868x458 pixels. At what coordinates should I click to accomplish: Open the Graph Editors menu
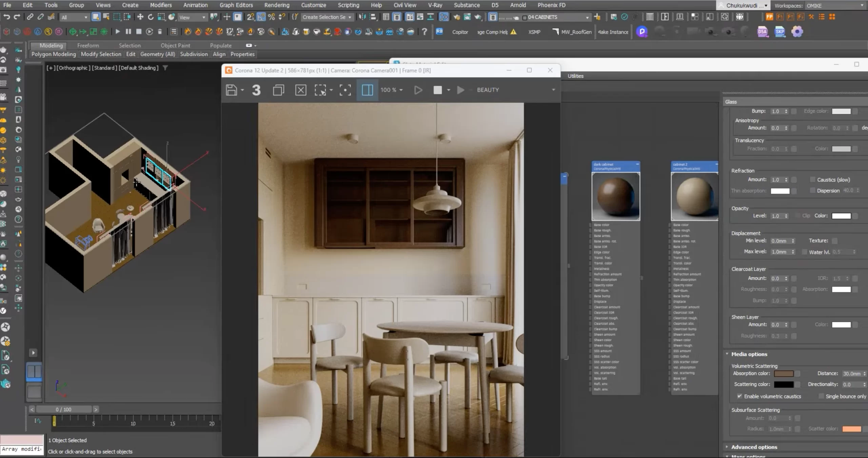(x=236, y=5)
